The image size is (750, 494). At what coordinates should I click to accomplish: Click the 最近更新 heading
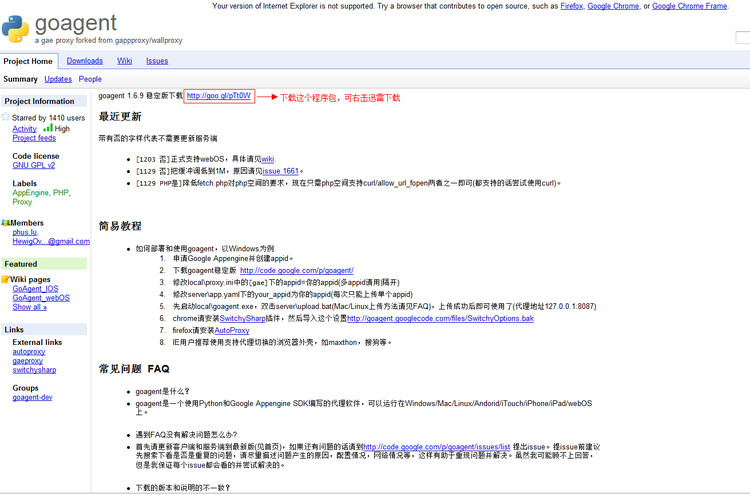point(120,116)
